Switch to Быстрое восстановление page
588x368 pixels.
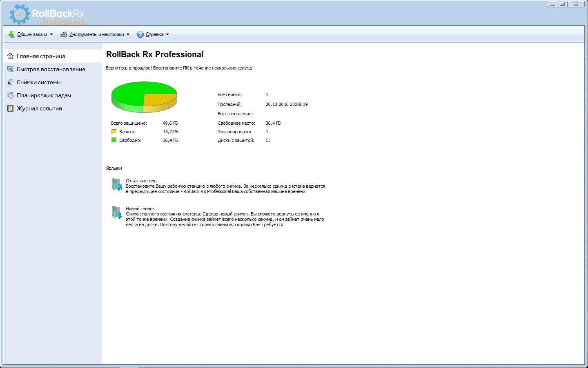[53, 69]
